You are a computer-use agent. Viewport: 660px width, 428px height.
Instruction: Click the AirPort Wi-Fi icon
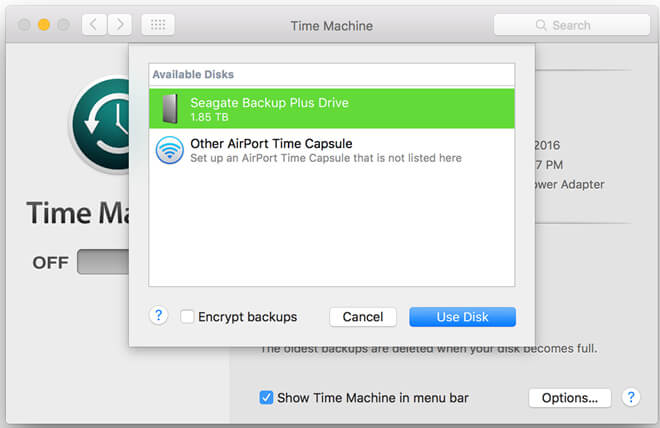[x=170, y=150]
